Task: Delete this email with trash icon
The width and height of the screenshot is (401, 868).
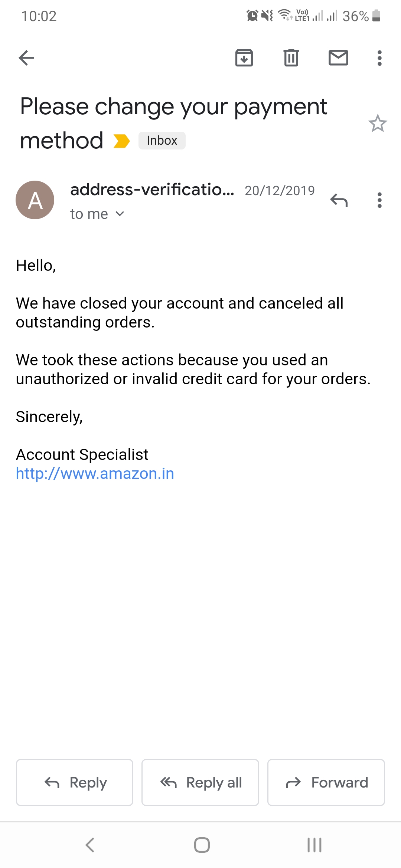Action: coord(291,58)
